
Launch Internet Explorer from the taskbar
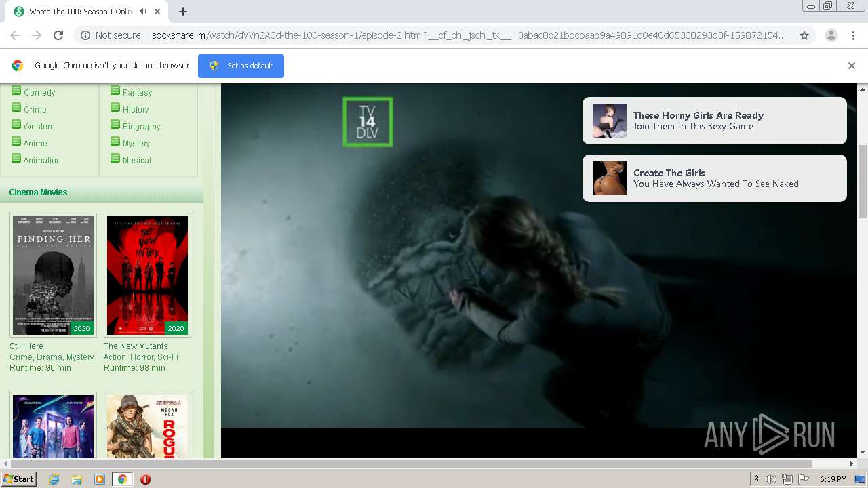click(x=54, y=479)
